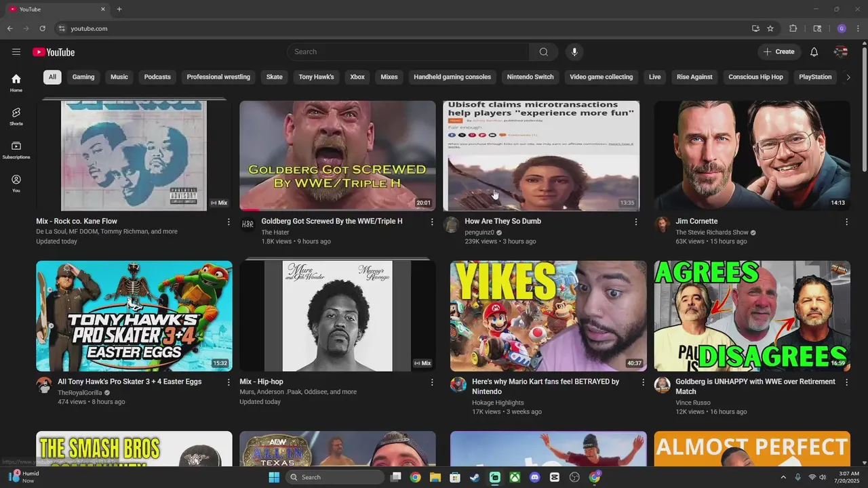This screenshot has height=488, width=868.
Task: Open options for Tony Hawk's Easter Eggs video
Action: tap(229, 382)
